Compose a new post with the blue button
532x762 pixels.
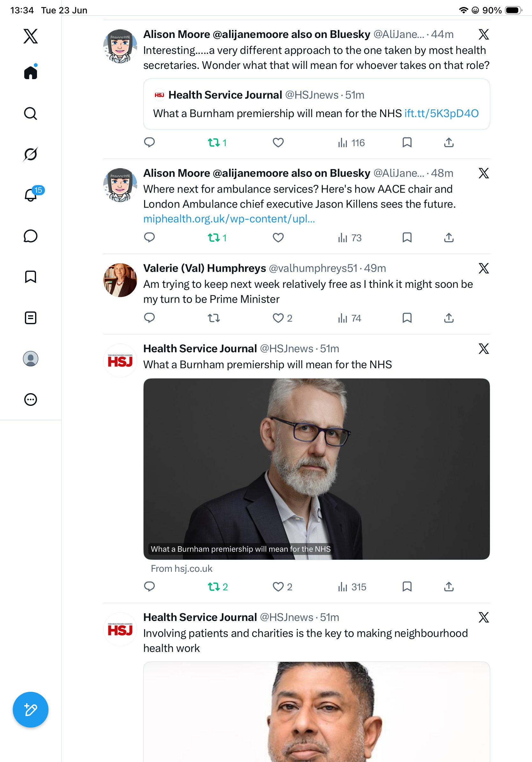[31, 710]
